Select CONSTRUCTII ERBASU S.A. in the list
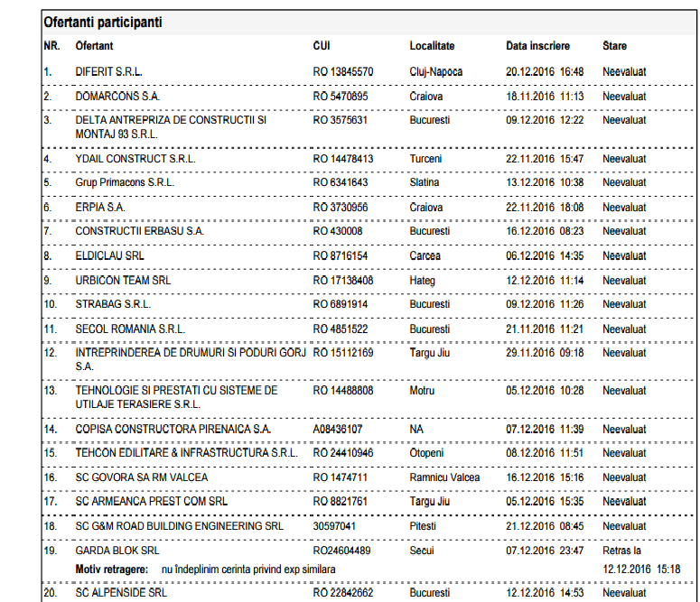The width and height of the screenshot is (700, 602). point(139,231)
